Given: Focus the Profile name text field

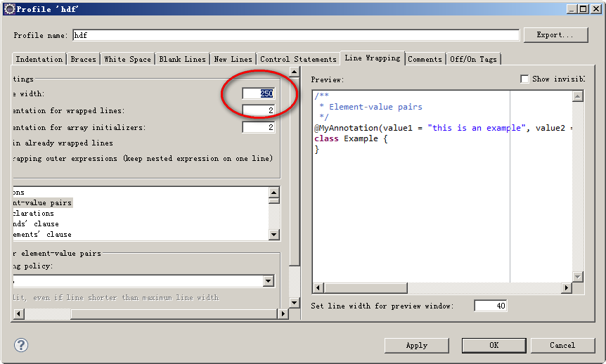Looking at the screenshot, I should [x=295, y=35].
